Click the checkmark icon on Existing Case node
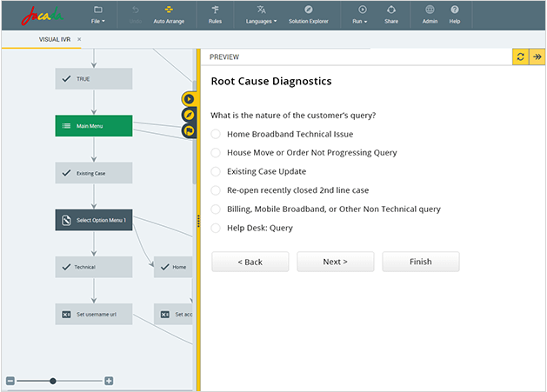Screen dimensions: 547x392 [66, 173]
